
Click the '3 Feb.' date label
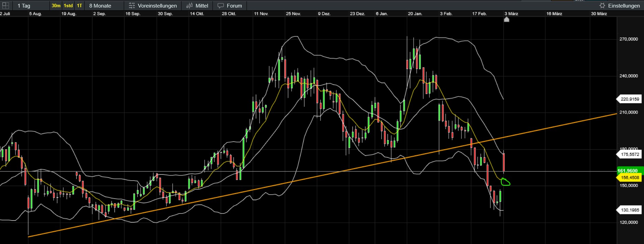tap(446, 14)
